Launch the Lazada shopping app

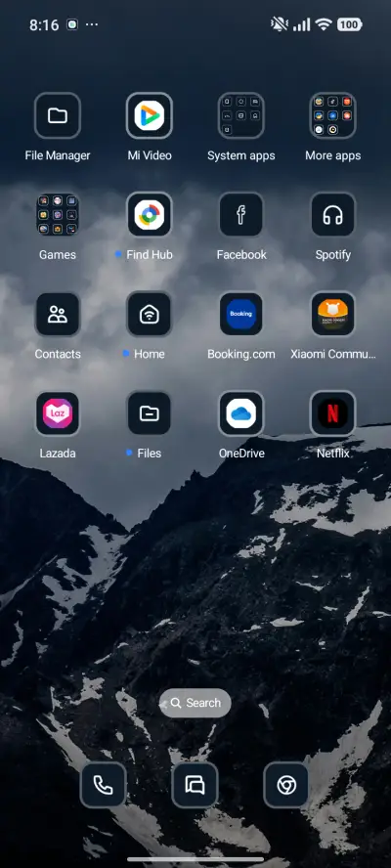pos(58,413)
